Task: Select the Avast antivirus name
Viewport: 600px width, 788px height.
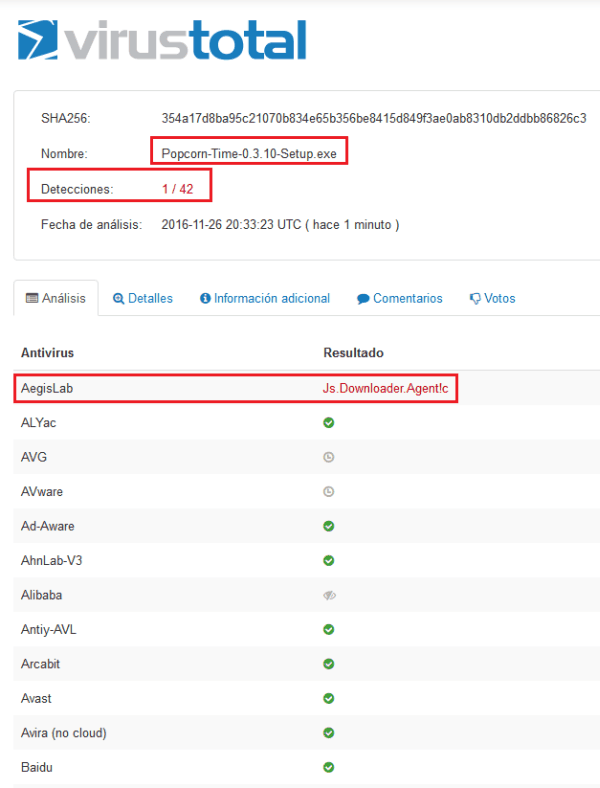Action: click(x=36, y=699)
